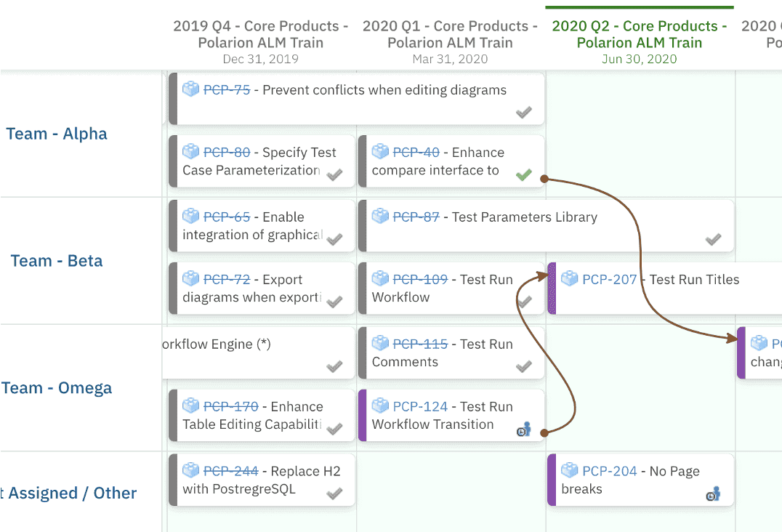Click the feature icon beside PCP-75
This screenshot has height=532, width=782.
190,89
